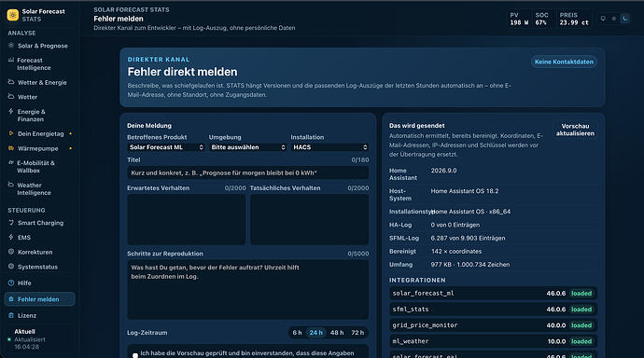
Task: Click the Systemstatus gear icon
Action: pyautogui.click(x=11, y=266)
